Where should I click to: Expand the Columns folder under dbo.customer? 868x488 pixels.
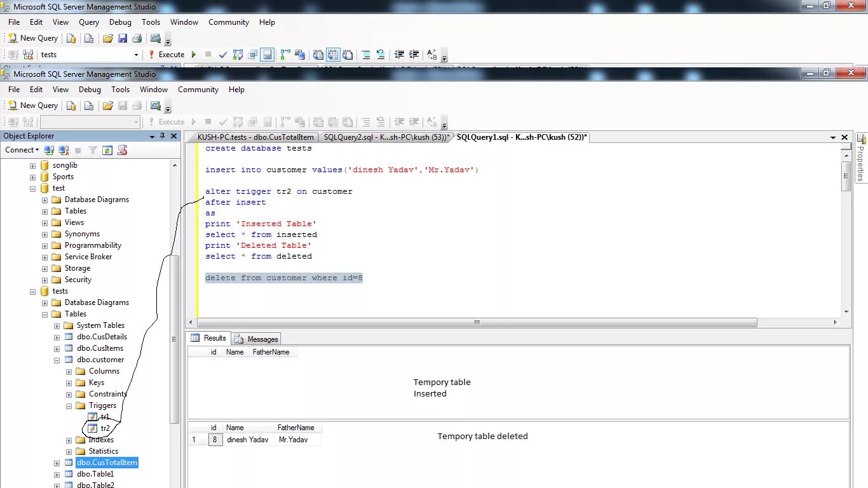click(69, 371)
